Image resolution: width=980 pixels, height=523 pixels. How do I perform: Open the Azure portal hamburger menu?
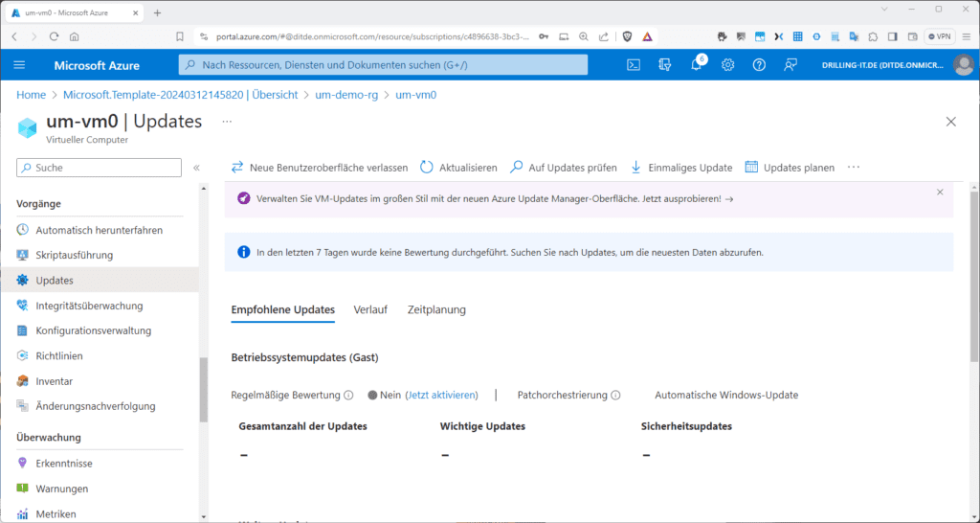19,65
